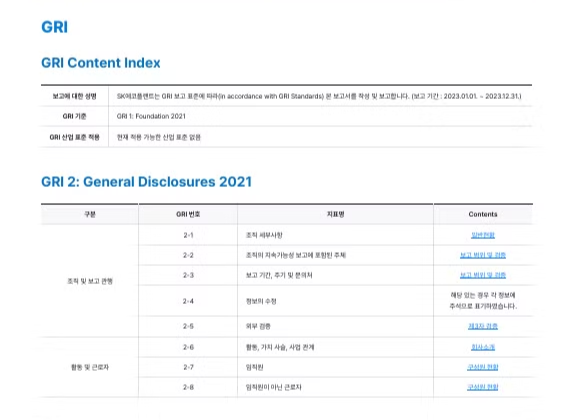Click the 현재 적용 가능한 산업 표준 없음 text
The height and width of the screenshot is (420, 572).
tap(159, 137)
